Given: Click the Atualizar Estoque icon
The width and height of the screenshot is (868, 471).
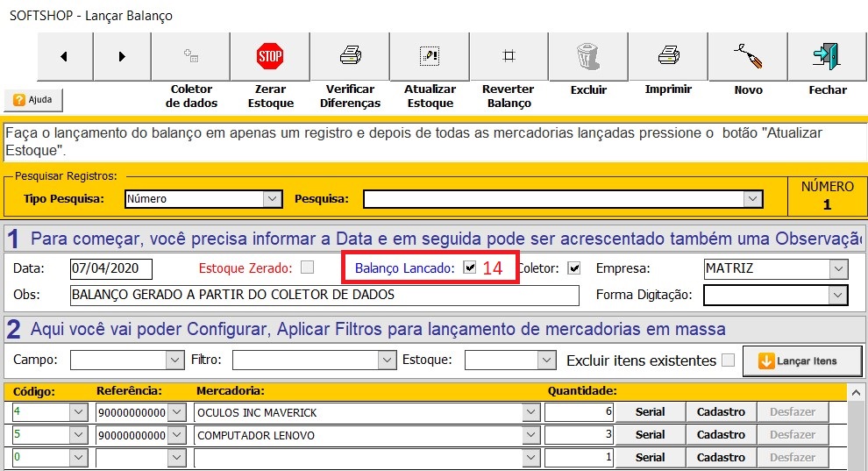Looking at the screenshot, I should coord(430,57).
